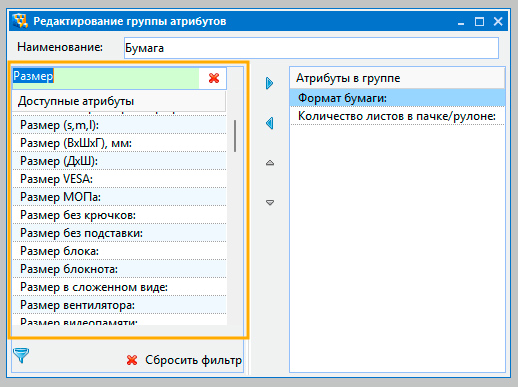Select the row Размер в сложенном виде:

(x=119, y=287)
